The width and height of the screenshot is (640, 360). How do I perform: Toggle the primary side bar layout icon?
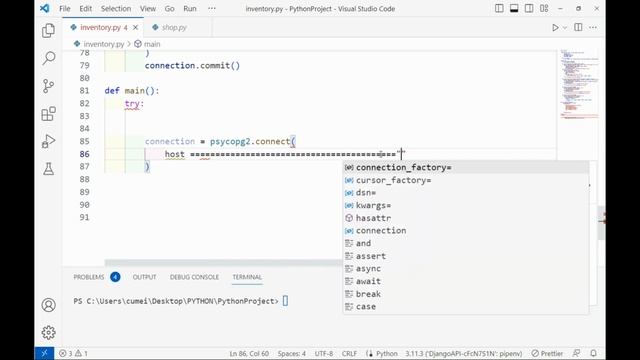tap(499, 9)
